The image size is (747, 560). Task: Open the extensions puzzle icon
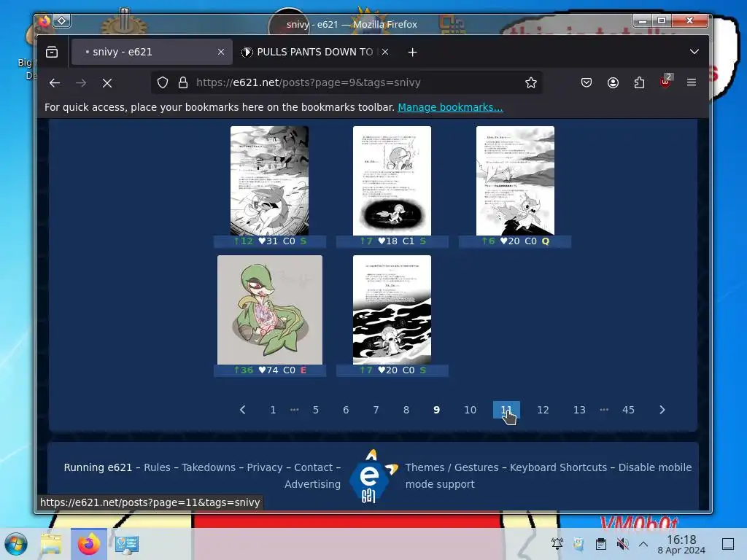click(639, 82)
